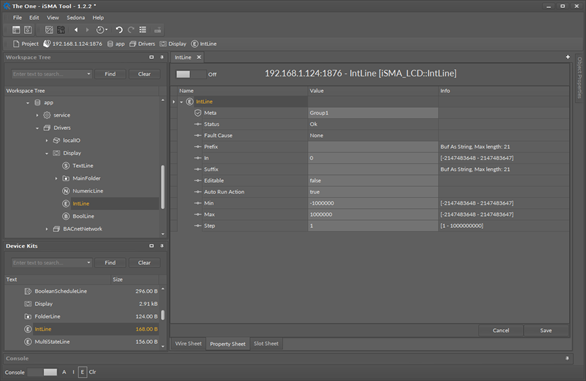The image size is (586, 381).
Task: Navigate forward with the right arrow
Action: coord(87,30)
